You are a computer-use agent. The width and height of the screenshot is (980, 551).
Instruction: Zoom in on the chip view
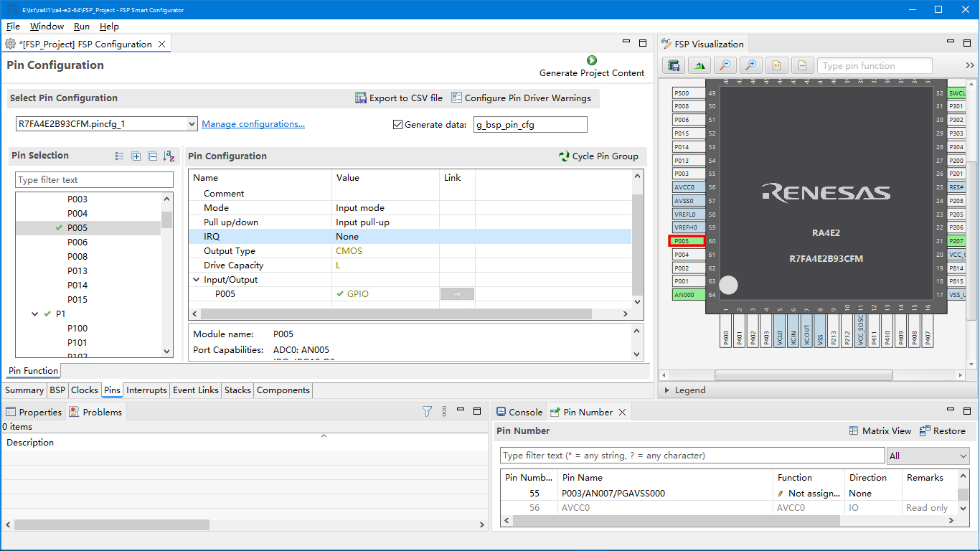[751, 65]
